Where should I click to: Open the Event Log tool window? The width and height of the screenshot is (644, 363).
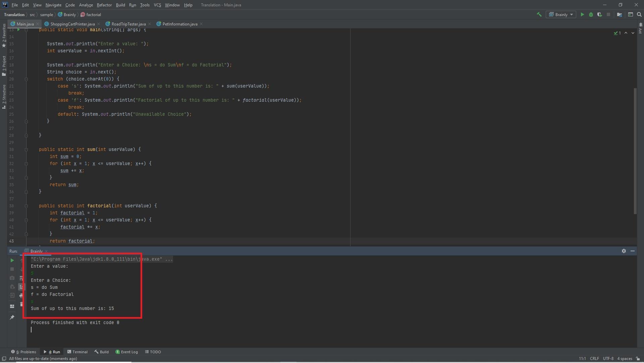[127, 352]
